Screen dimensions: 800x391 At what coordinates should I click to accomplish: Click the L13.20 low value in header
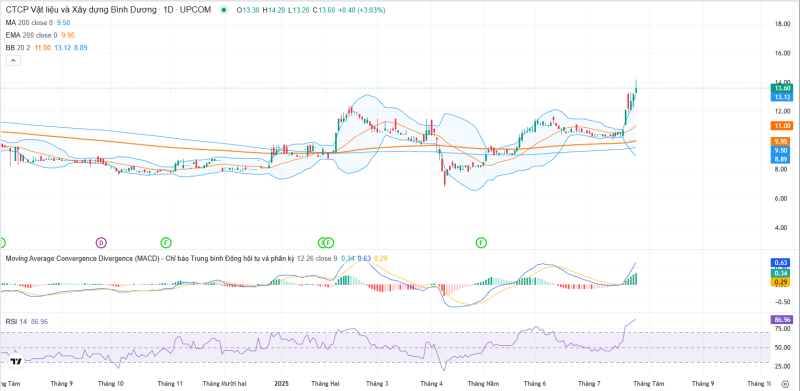click(298, 10)
